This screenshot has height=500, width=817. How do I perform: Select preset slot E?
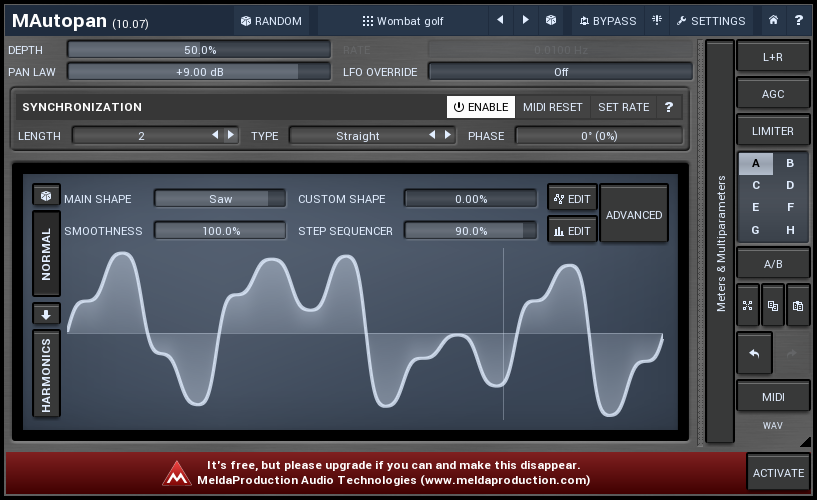756,207
